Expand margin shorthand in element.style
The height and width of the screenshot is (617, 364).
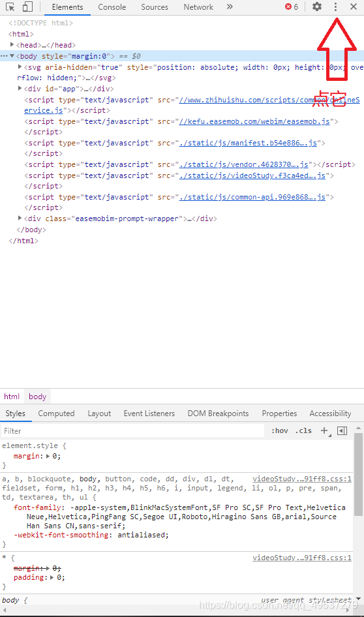[48, 457]
